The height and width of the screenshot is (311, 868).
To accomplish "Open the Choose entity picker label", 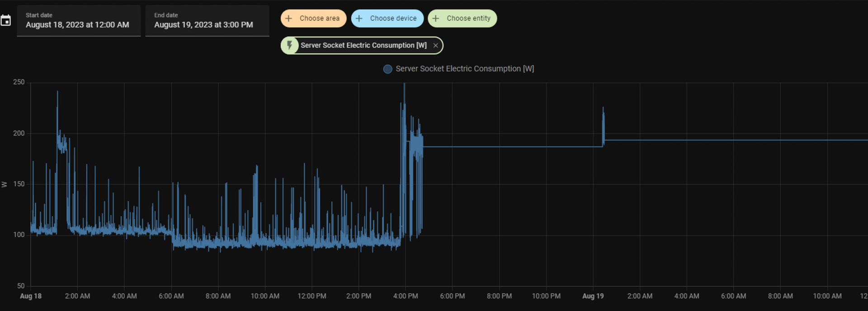I will 468,19.
